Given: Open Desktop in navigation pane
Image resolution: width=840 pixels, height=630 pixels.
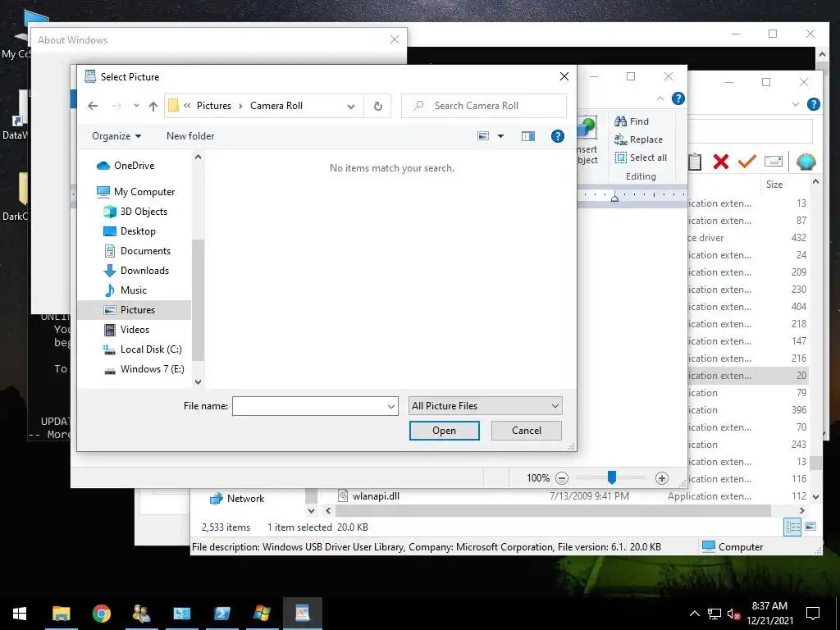Looking at the screenshot, I should click(138, 231).
